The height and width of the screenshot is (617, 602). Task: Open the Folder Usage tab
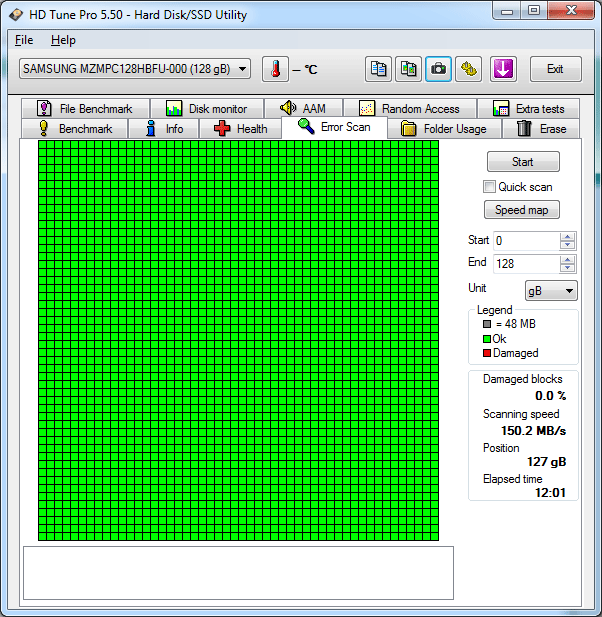(x=444, y=129)
